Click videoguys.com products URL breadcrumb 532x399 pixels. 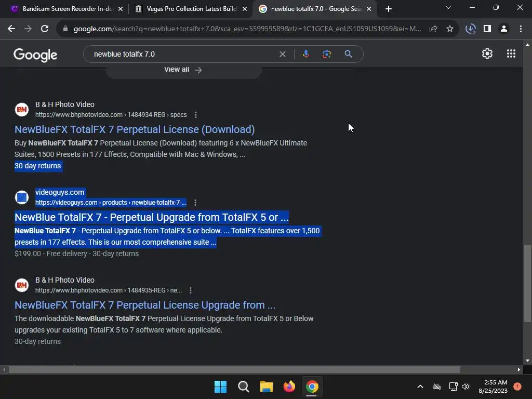coord(111,203)
